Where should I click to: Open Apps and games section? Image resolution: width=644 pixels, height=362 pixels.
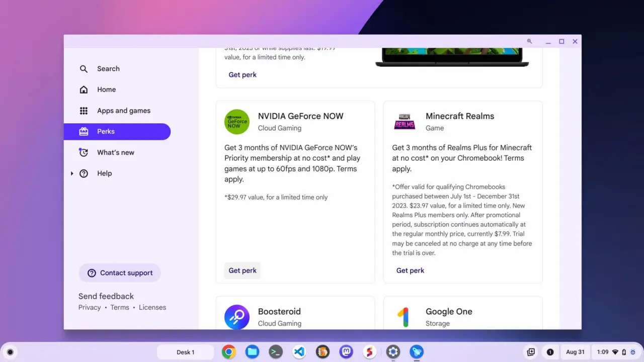(117, 111)
